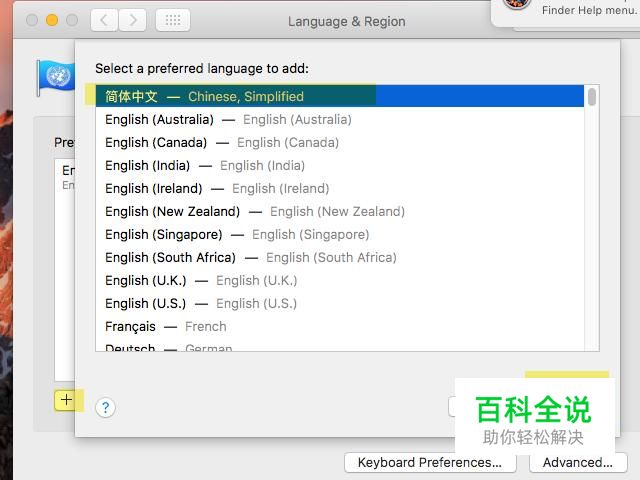The image size is (640, 480).
Task: Go back using the back arrow
Action: pos(104,20)
